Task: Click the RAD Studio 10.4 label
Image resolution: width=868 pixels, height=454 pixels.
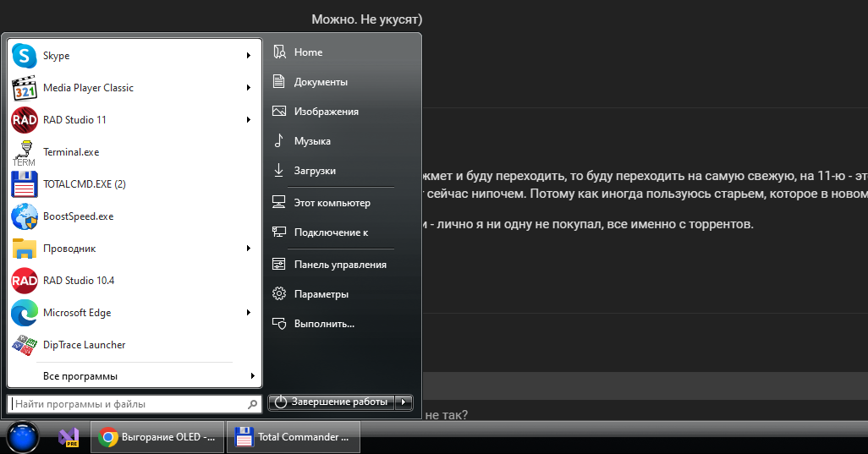Action: (79, 281)
